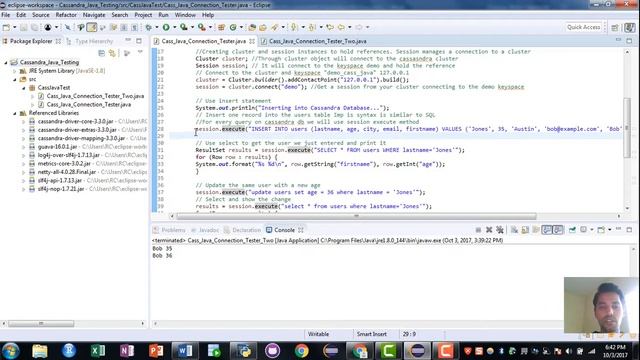Click the Package Explorer horizontal scrollbar
The image size is (640, 360).
41,323
